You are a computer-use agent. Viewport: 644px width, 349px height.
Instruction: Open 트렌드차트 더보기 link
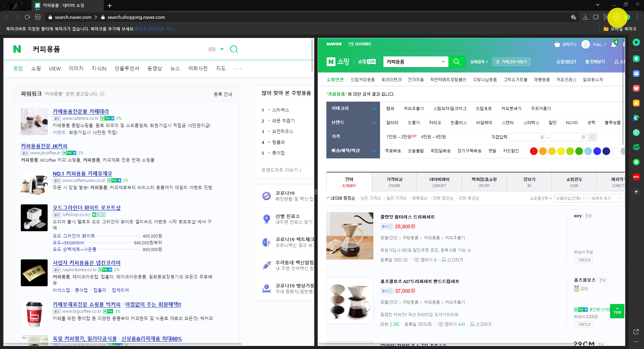281,170
